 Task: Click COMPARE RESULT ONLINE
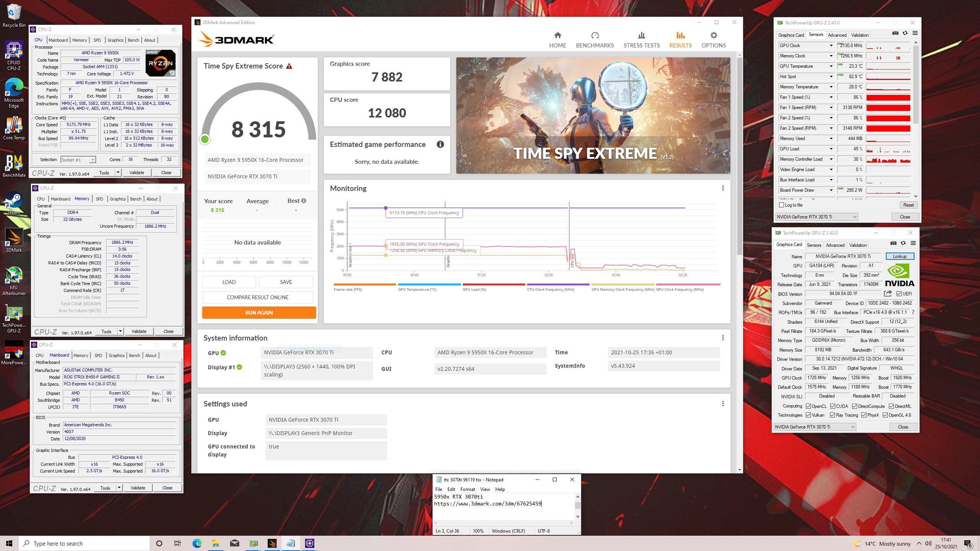coord(258,297)
